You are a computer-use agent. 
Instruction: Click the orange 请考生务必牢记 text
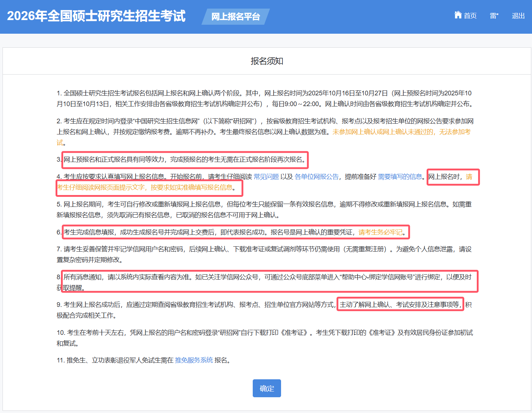pyautogui.click(x=380, y=232)
